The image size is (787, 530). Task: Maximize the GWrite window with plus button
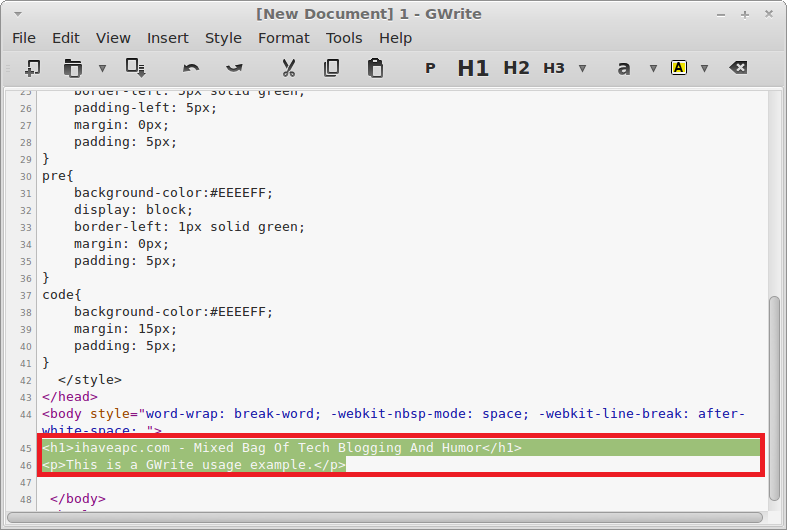click(745, 15)
